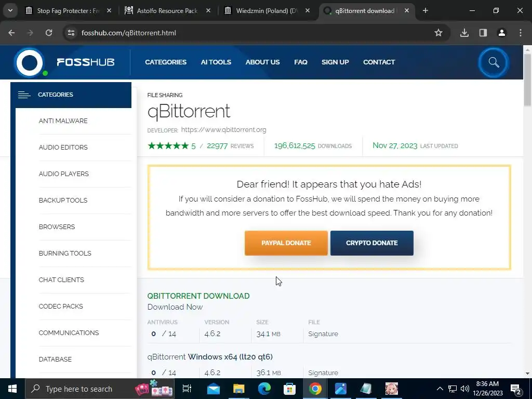The width and height of the screenshot is (532, 399).
Task: Open Microsoft Store from the taskbar
Action: tap(289, 389)
